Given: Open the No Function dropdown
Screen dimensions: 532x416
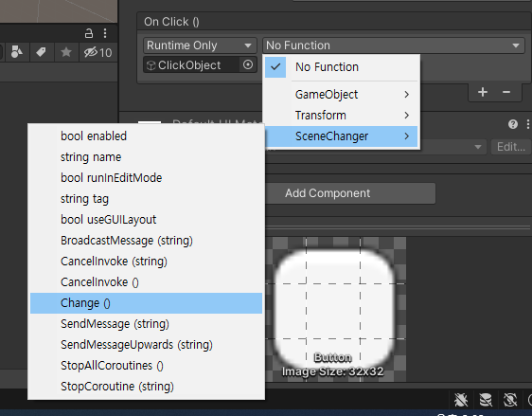Looking at the screenshot, I should point(393,45).
